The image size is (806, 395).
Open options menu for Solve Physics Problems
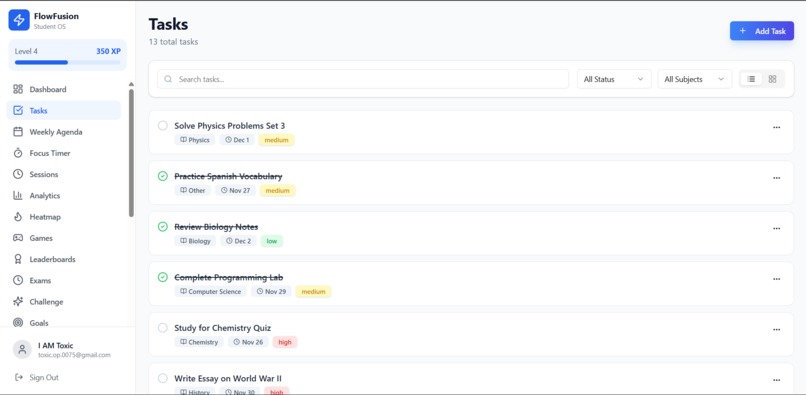[776, 128]
